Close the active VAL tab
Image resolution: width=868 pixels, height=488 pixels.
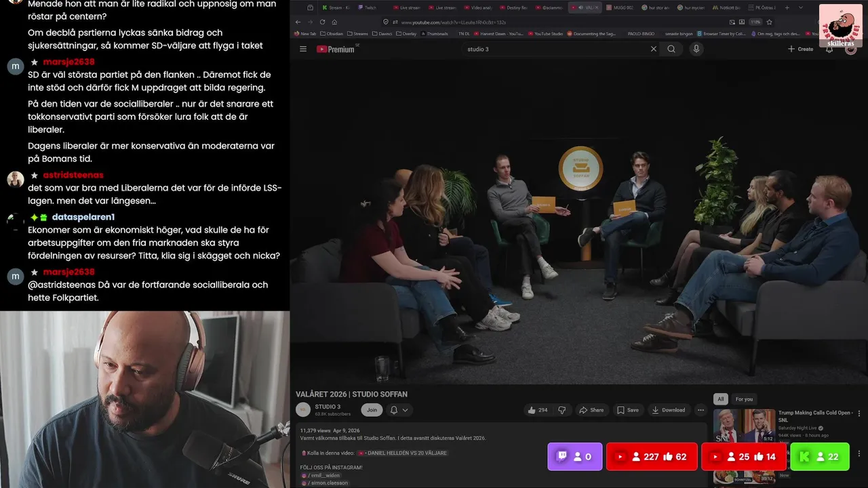[597, 7]
